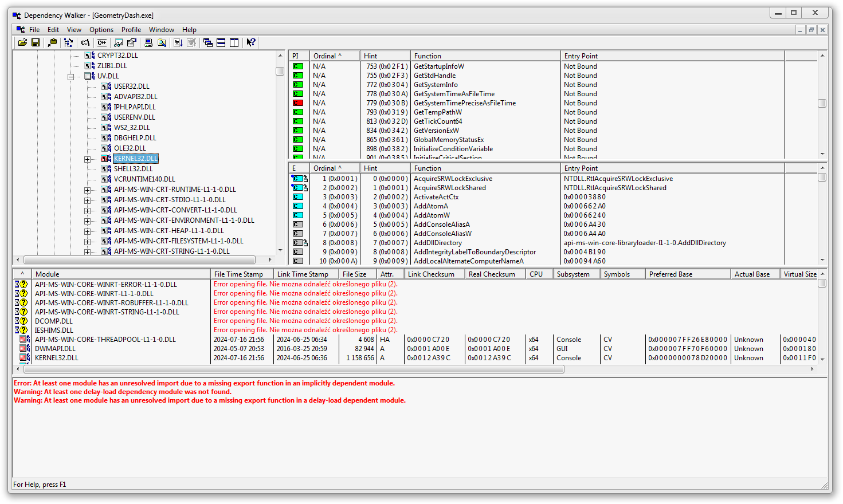
Task: Expand the API-MS-WIN-CRT-FILESYSTEM-L1-1-0.DLL node
Action: [x=87, y=241]
